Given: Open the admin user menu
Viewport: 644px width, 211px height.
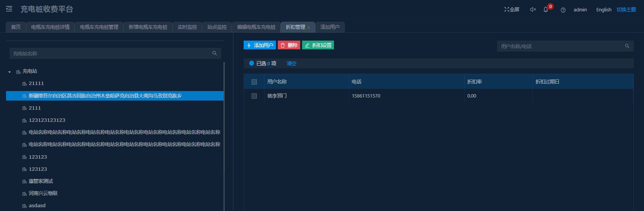Looking at the screenshot, I should 580,9.
